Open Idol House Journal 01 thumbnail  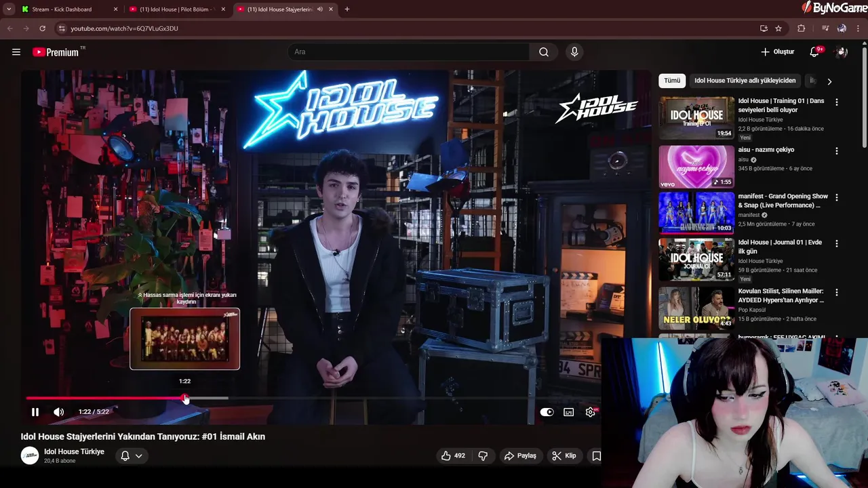(x=696, y=260)
